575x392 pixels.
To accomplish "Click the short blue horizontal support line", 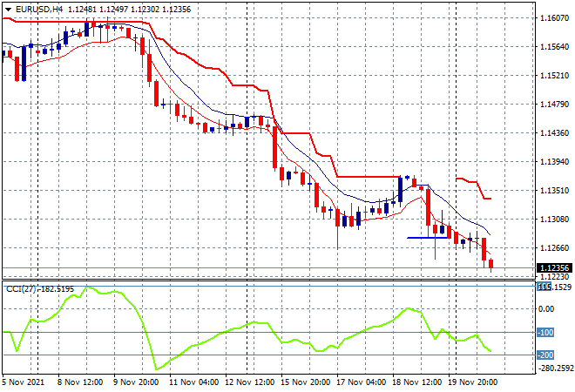I will pos(429,238).
